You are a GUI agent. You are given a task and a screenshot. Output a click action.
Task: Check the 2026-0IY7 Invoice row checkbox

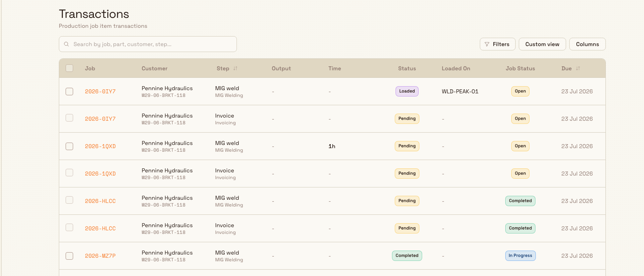[x=70, y=118]
